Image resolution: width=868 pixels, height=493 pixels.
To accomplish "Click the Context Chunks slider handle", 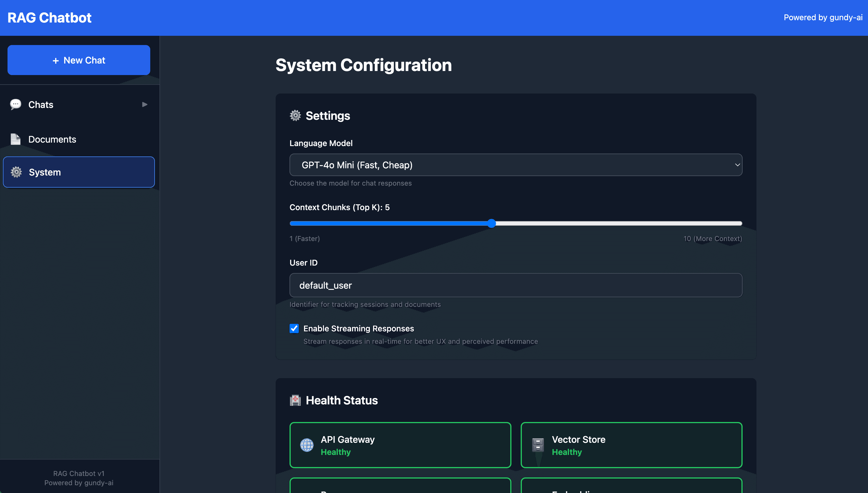I will point(492,223).
